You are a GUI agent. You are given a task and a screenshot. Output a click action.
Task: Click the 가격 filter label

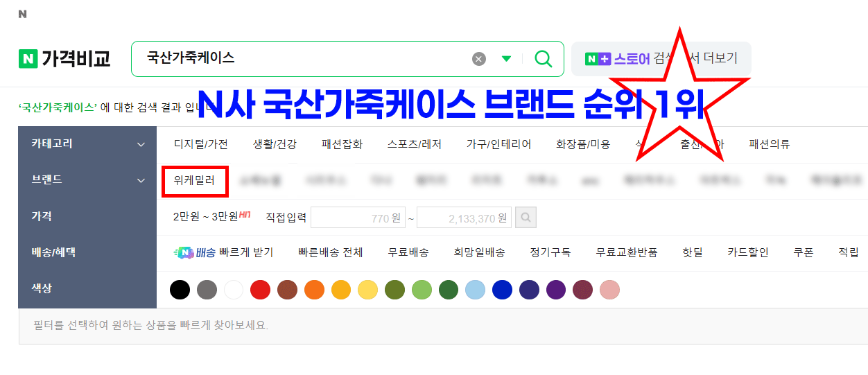(x=42, y=216)
